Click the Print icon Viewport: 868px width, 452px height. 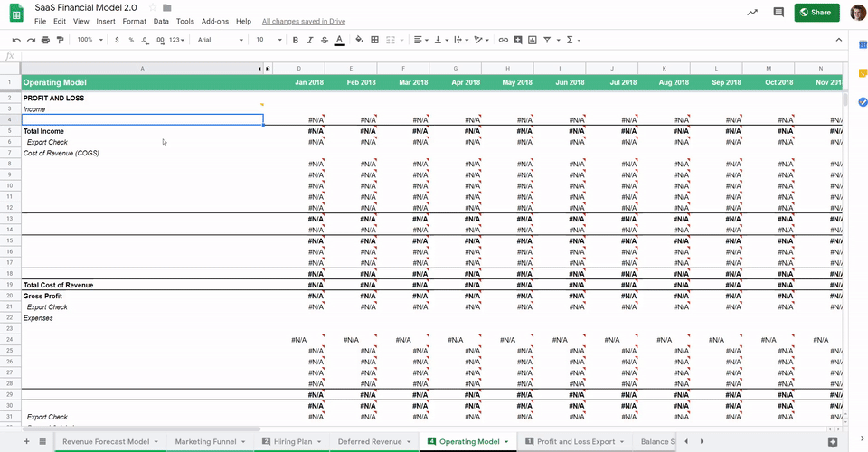pos(45,40)
